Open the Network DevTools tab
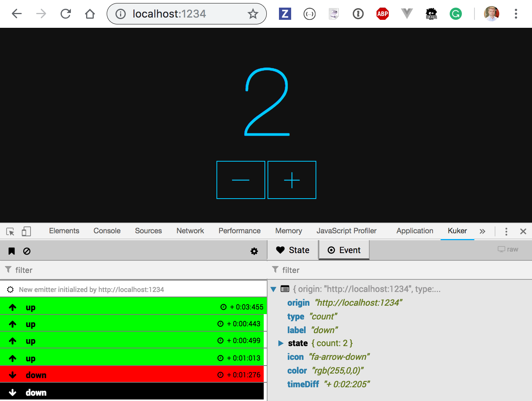The width and height of the screenshot is (532, 401). click(190, 231)
